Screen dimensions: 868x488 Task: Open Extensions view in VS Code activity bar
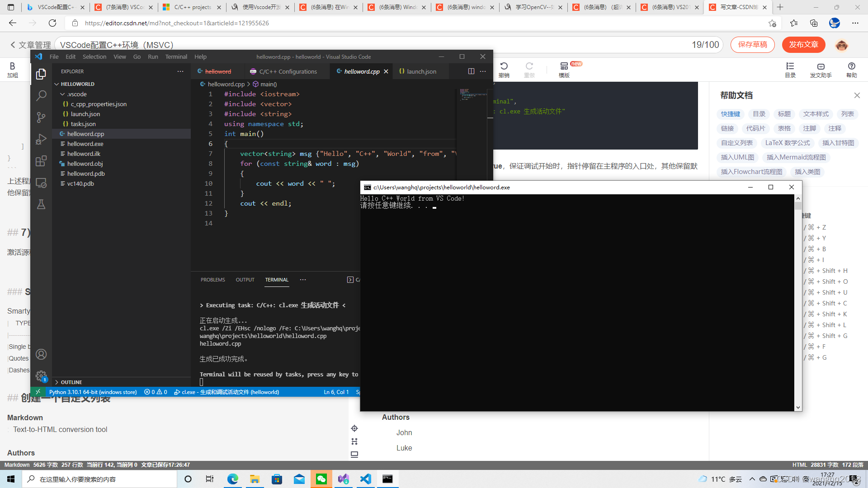coord(41,161)
